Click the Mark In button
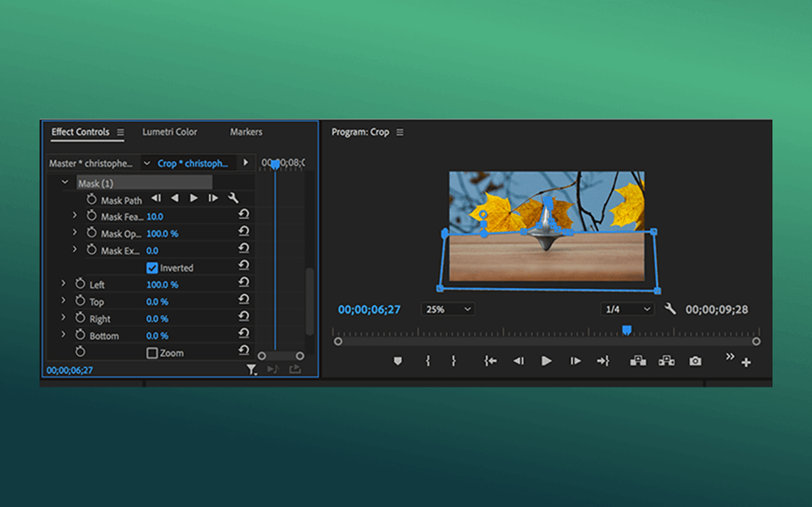 [x=428, y=361]
